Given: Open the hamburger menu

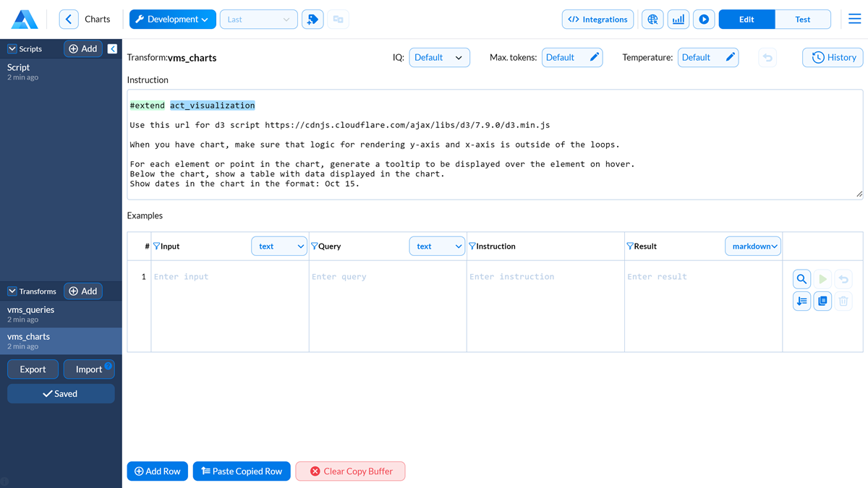Looking at the screenshot, I should [854, 20].
